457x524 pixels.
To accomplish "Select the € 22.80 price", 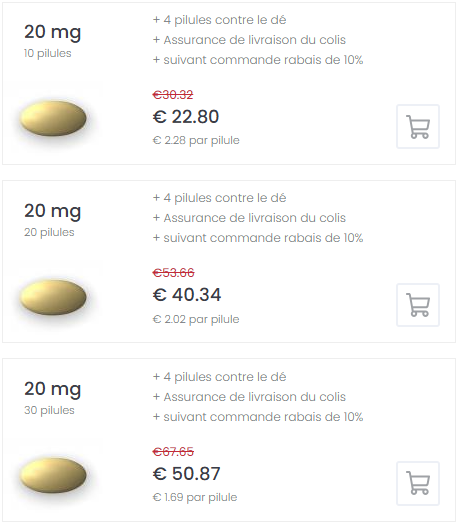I will [x=186, y=117].
